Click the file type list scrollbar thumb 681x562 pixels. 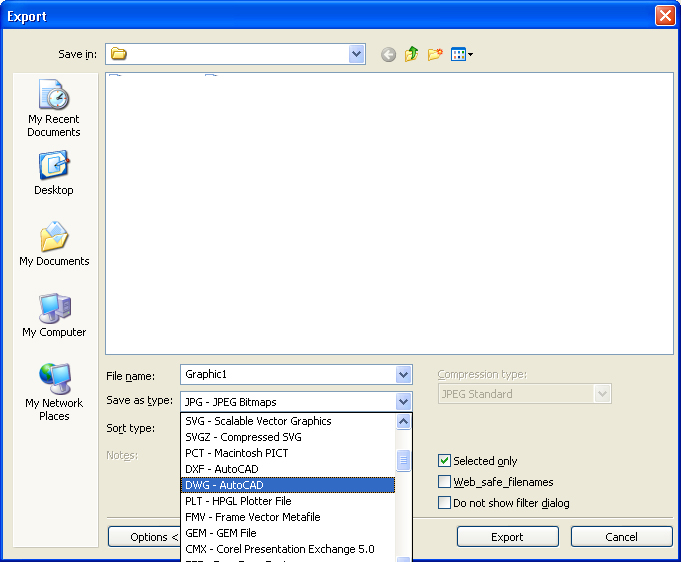tap(404, 461)
